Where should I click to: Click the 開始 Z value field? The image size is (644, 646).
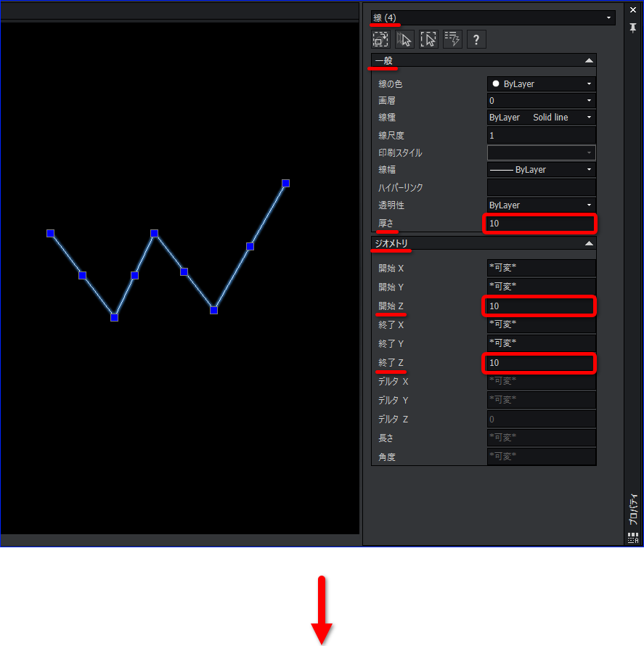(541, 306)
